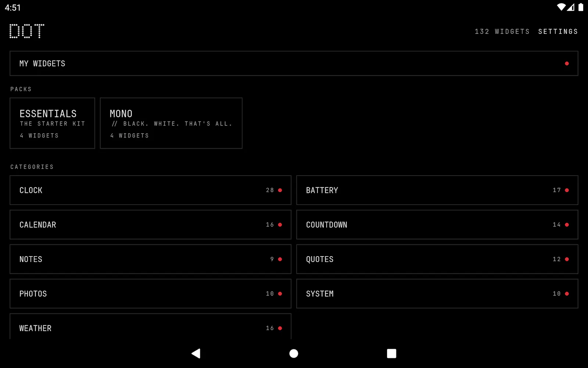Open the My Widgets section
This screenshot has height=368, width=588.
point(294,63)
